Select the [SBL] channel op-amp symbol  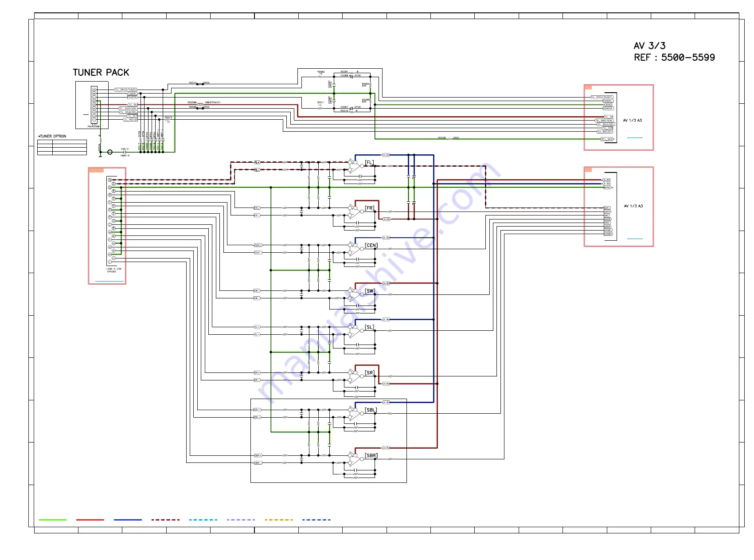[356, 414]
